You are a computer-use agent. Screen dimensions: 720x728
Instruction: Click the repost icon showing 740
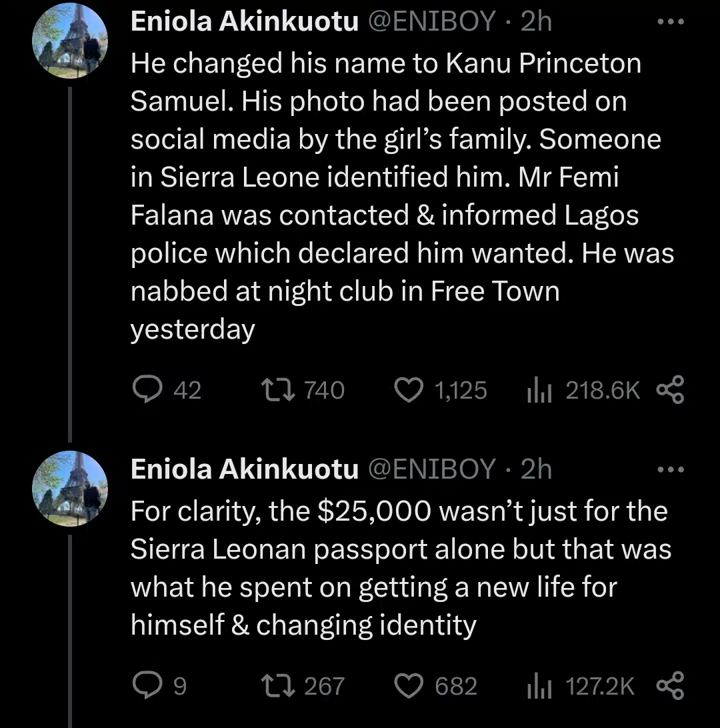[x=276, y=389]
